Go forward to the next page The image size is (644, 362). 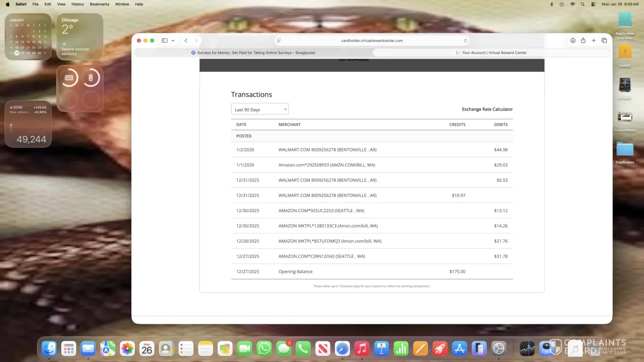pyautogui.click(x=196, y=41)
